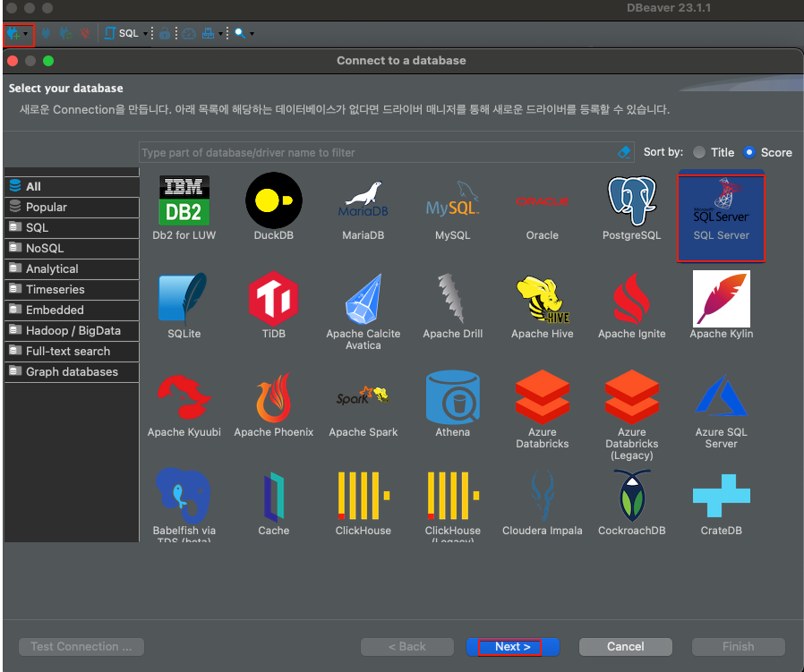Switch to the NoSQL category

pos(45,248)
